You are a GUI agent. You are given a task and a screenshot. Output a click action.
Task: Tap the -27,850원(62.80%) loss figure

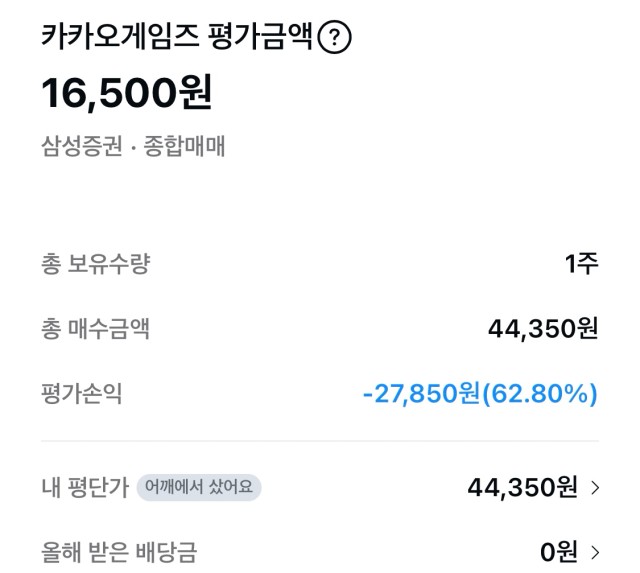coord(480,394)
